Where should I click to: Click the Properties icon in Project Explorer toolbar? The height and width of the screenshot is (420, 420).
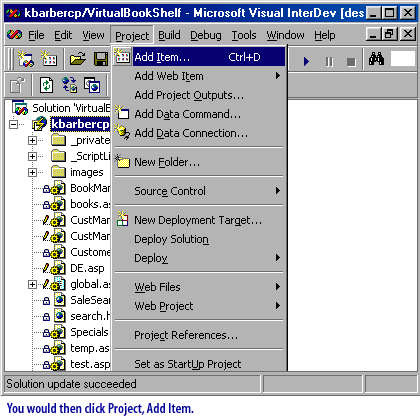[17, 85]
